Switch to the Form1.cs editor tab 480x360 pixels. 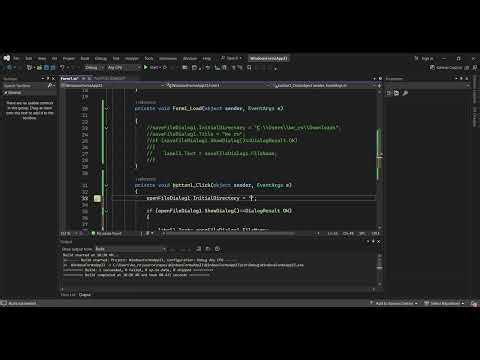pyautogui.click(x=69, y=79)
